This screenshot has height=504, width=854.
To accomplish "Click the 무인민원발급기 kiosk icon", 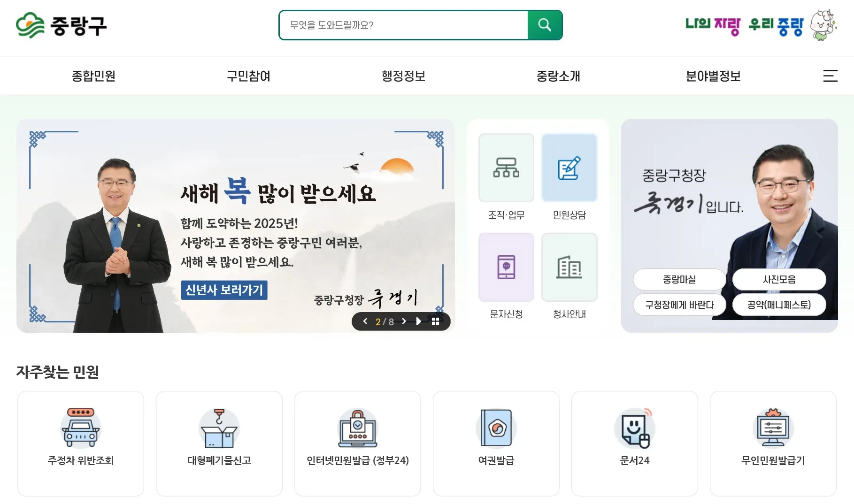I will pyautogui.click(x=773, y=428).
